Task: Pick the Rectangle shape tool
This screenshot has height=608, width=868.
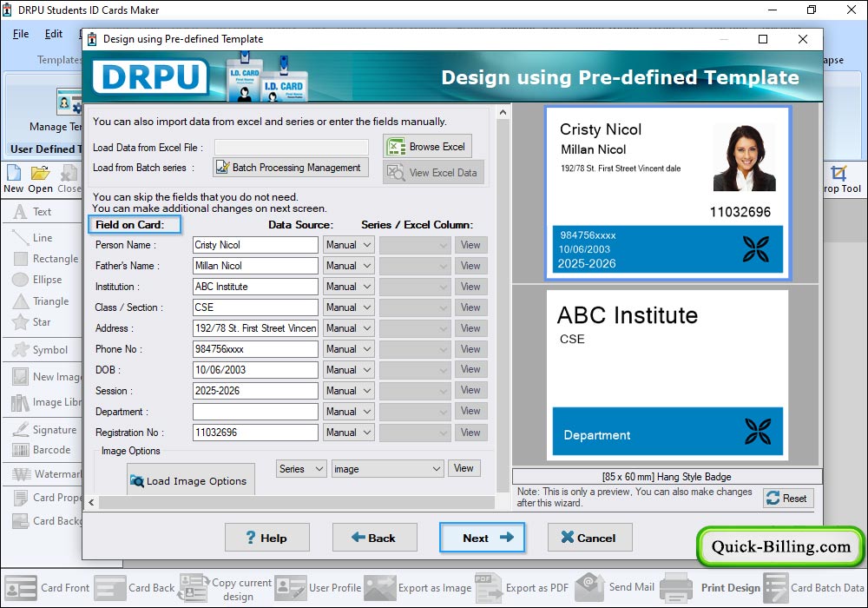Action: [47, 259]
